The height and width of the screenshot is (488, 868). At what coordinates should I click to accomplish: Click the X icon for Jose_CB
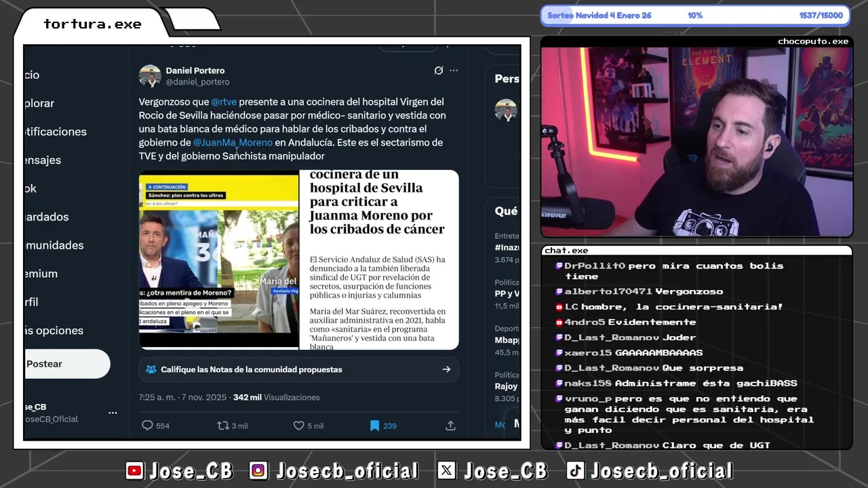[x=446, y=470]
